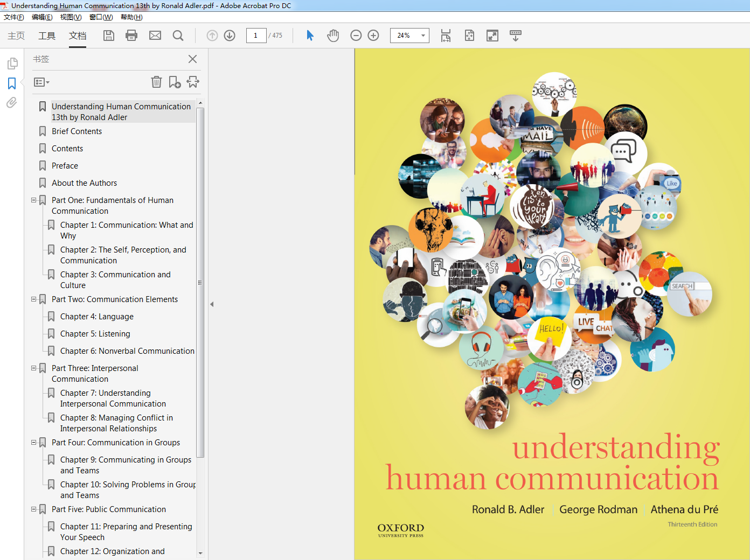
Task: Go to next page arrow icon
Action: click(x=230, y=36)
